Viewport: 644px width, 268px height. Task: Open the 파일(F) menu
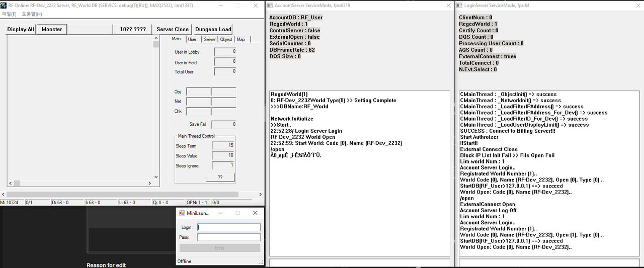coord(9,14)
